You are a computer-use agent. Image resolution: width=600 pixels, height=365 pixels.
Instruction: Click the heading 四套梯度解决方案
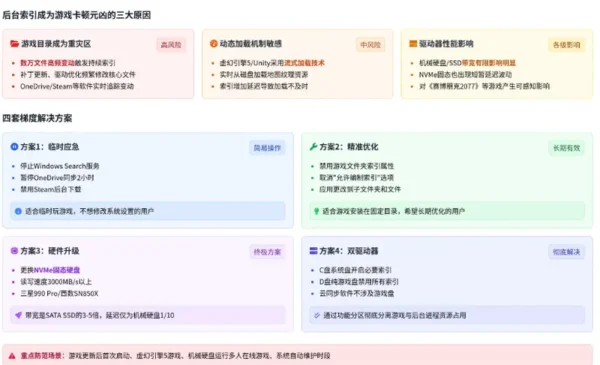37,118
